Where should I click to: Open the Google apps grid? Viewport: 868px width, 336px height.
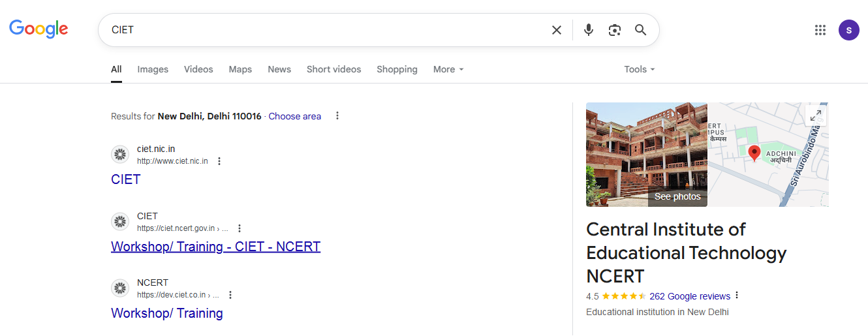coord(820,30)
